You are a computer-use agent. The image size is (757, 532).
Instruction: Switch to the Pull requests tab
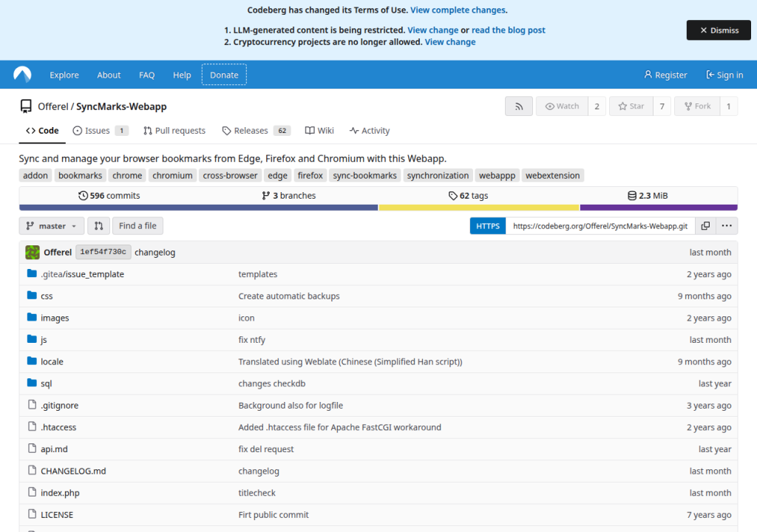[x=174, y=130]
